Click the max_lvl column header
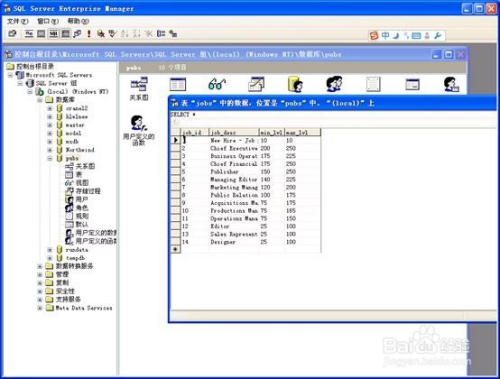The width and height of the screenshot is (500, 379). [303, 132]
